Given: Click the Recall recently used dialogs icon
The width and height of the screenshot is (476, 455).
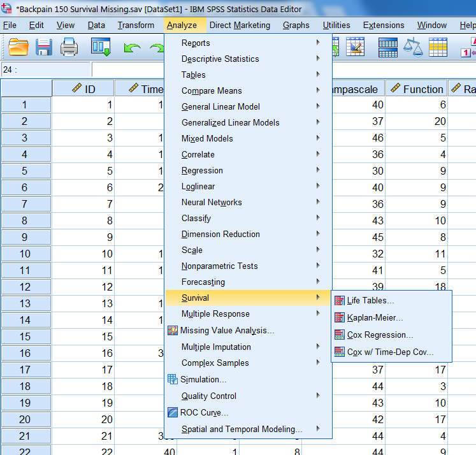Looking at the screenshot, I should (x=101, y=47).
